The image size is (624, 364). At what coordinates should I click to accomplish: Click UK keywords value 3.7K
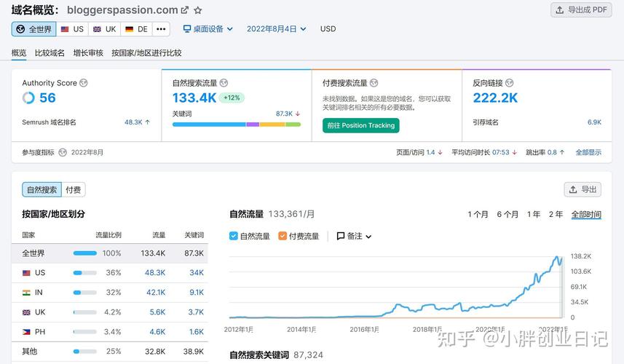pyautogui.click(x=196, y=312)
